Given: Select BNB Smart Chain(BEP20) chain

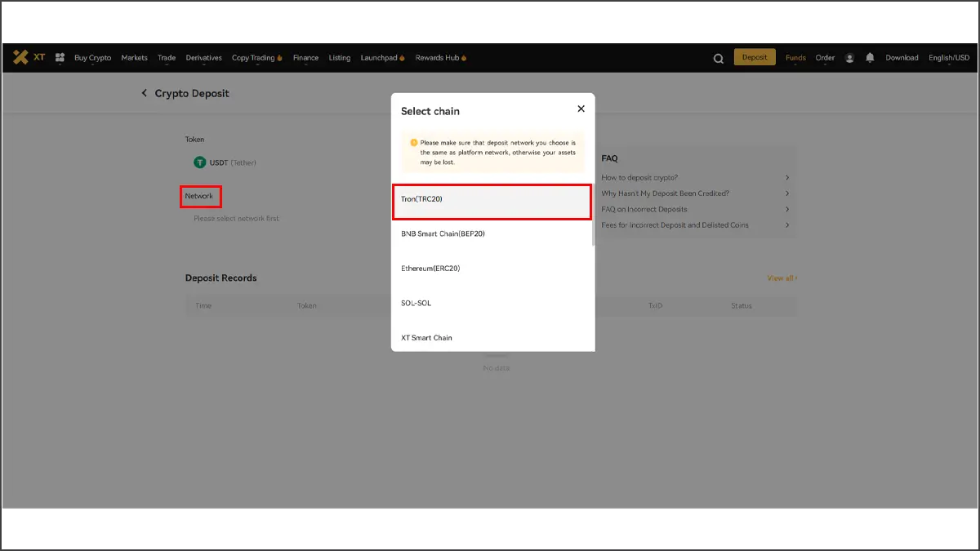Looking at the screenshot, I should [492, 233].
